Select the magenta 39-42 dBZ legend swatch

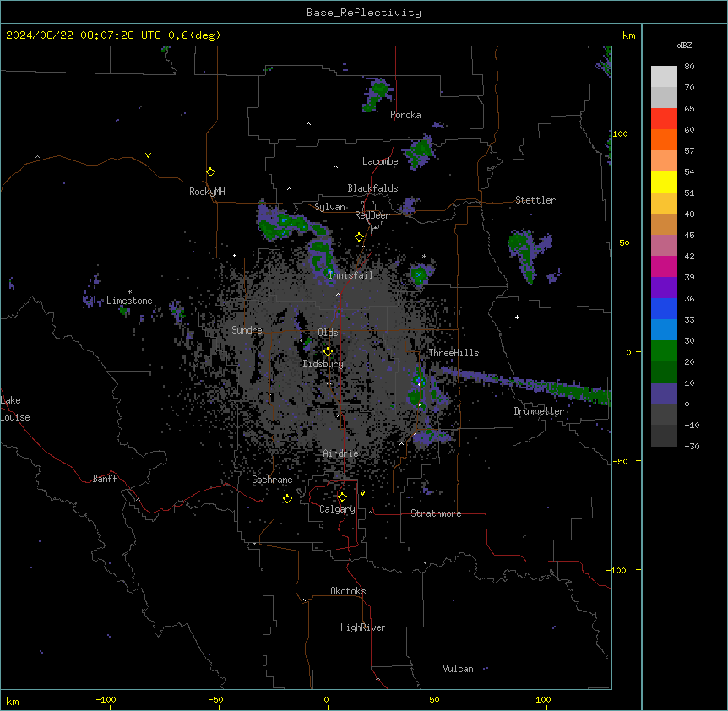[x=664, y=266]
